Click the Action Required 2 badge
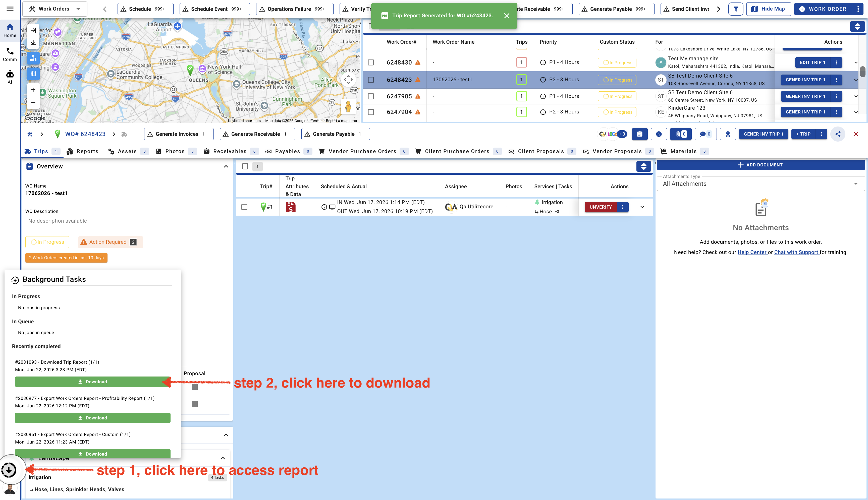The image size is (868, 500). [x=110, y=242]
